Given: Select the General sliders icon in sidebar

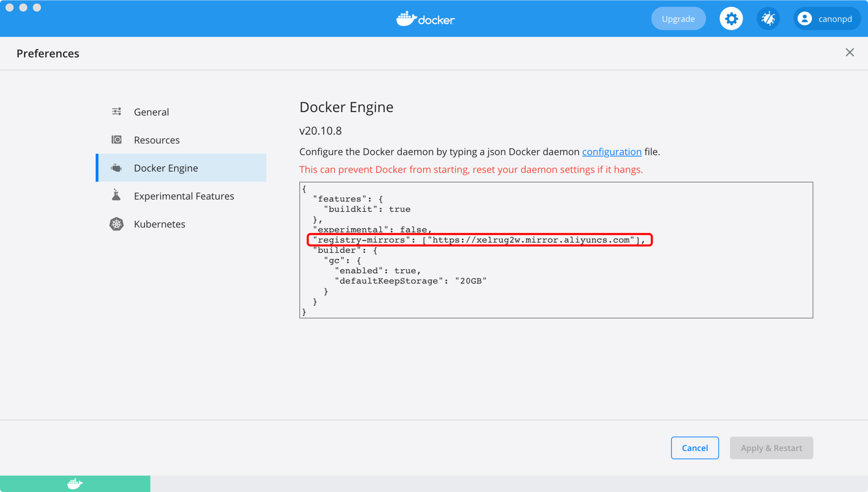Looking at the screenshot, I should pos(117,111).
